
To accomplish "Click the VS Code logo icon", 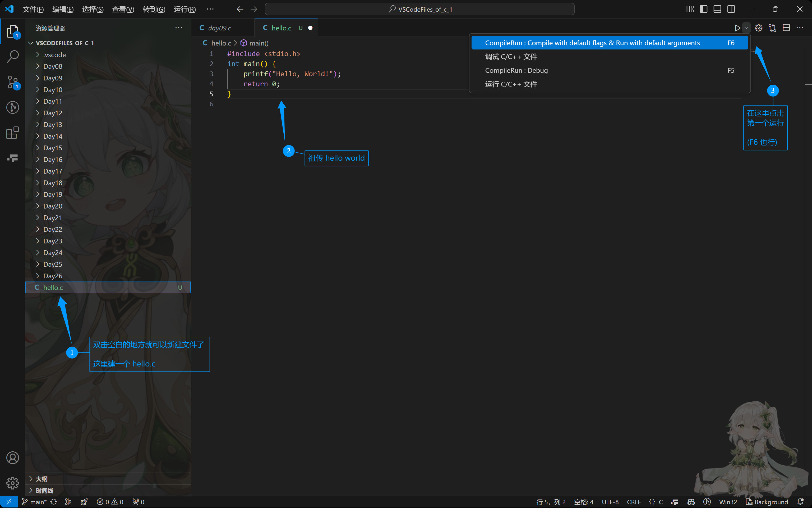I will [x=10, y=9].
